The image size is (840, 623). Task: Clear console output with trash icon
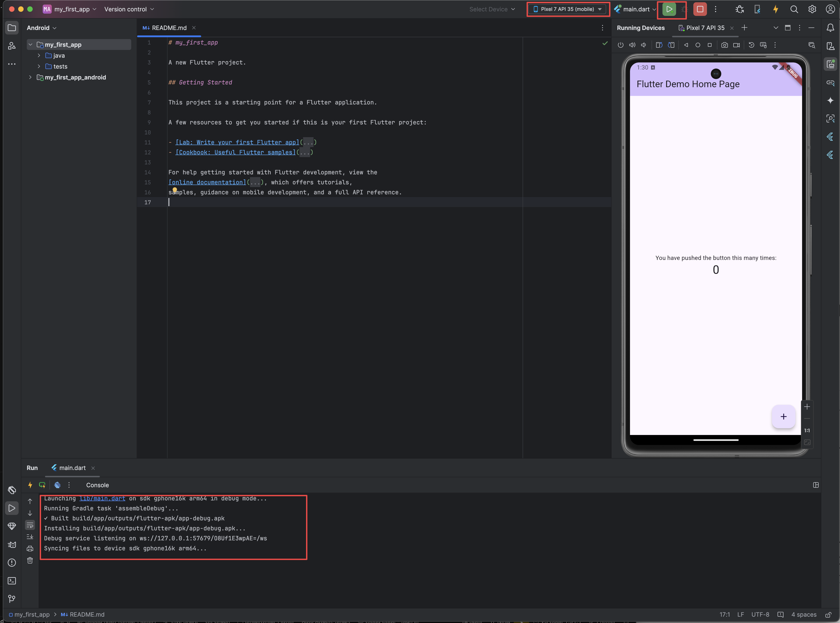pyautogui.click(x=30, y=560)
